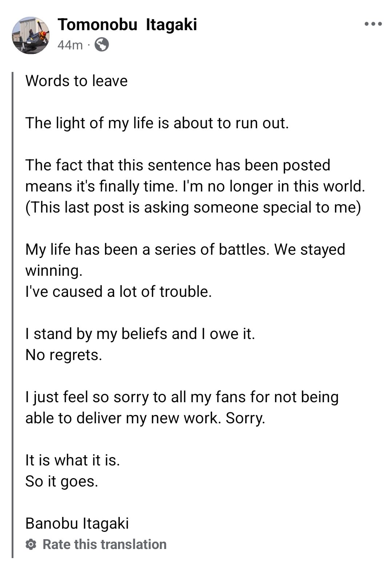Click the "No regrets." line
Screen dimensions: 392x561
tap(64, 355)
